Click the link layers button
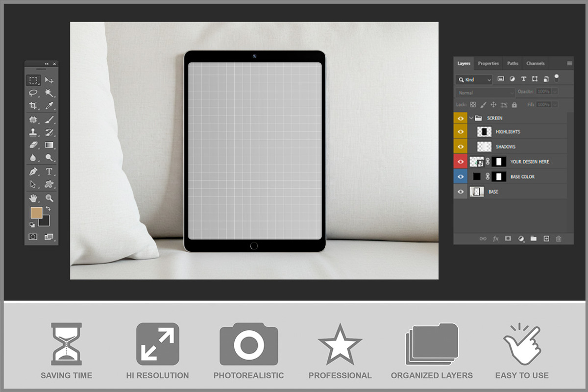The height and width of the screenshot is (392, 588). click(x=483, y=239)
